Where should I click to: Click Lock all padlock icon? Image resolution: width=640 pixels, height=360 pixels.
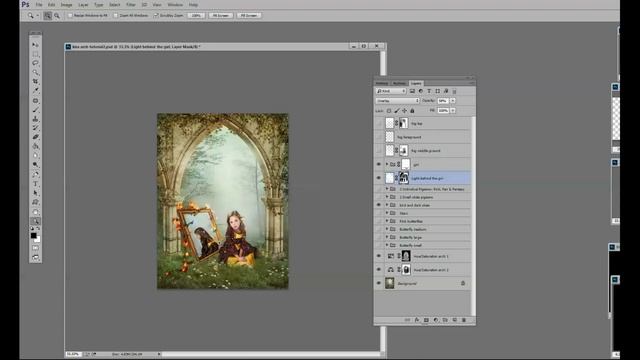tap(412, 111)
